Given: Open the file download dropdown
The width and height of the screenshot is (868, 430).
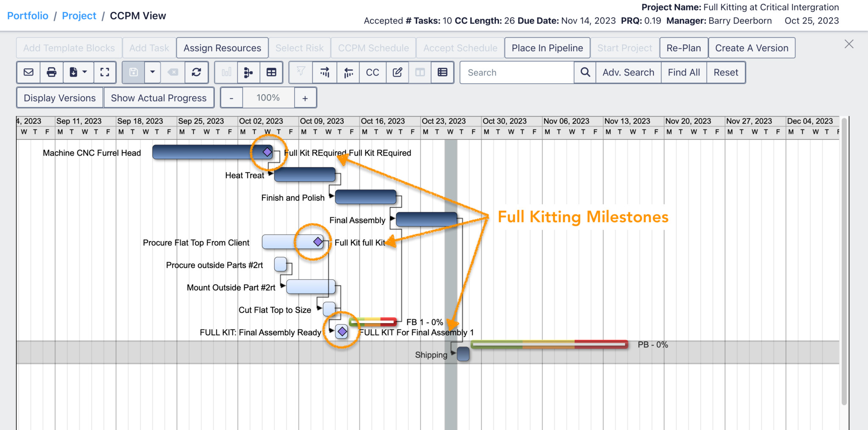Looking at the screenshot, I should click(77, 73).
